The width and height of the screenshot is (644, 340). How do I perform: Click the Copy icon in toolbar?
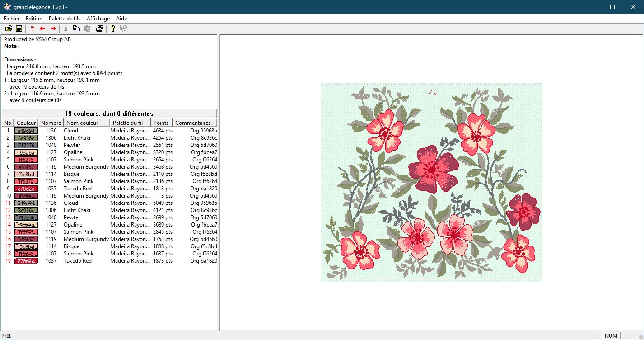[x=76, y=28]
